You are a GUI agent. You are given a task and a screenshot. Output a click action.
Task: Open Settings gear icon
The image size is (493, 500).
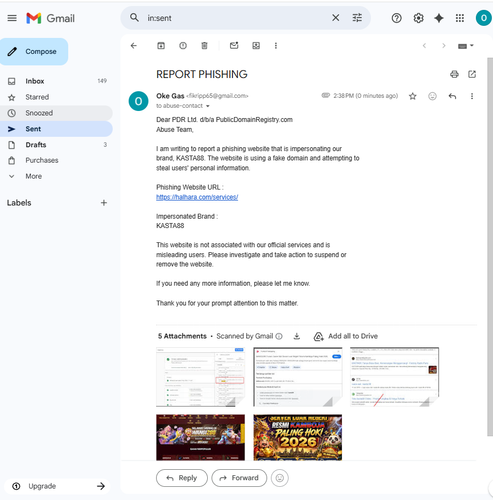click(418, 18)
